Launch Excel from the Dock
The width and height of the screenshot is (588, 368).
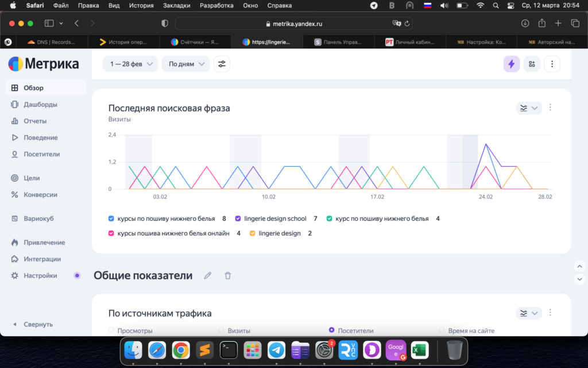(420, 350)
